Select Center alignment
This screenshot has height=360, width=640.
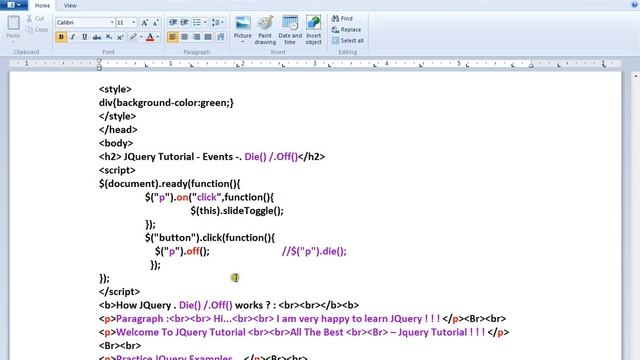[184, 37]
